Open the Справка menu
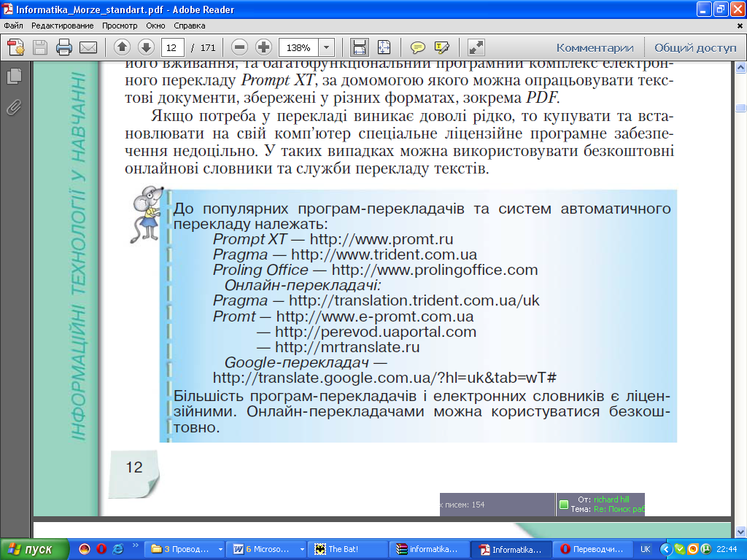This screenshot has height=560, width=747. tap(189, 26)
